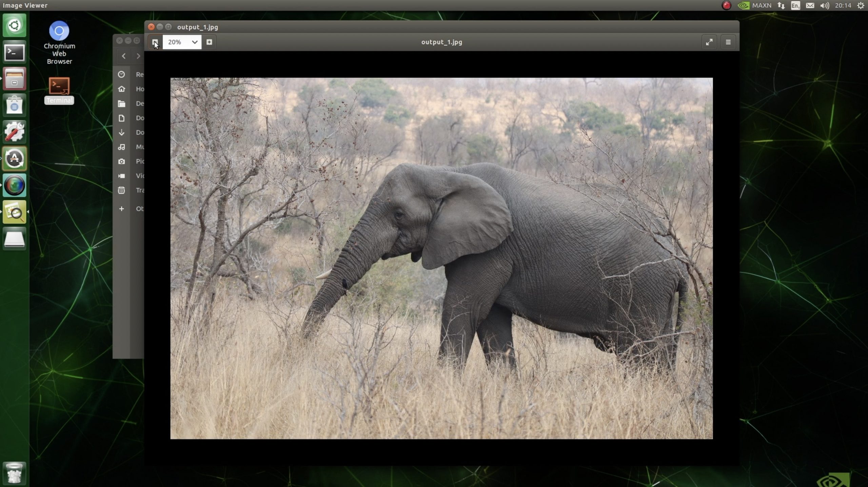Image resolution: width=868 pixels, height=487 pixels.
Task: Click the elephant image in the viewer
Action: [441, 258]
